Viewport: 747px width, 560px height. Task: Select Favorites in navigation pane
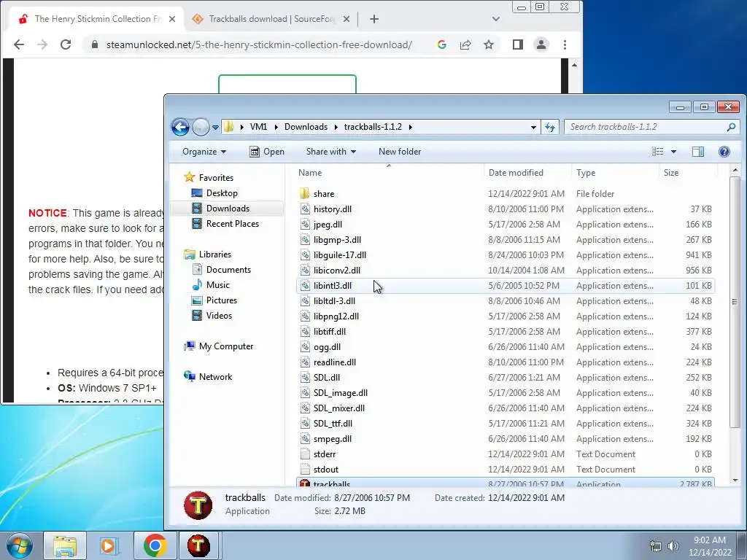pyautogui.click(x=216, y=178)
